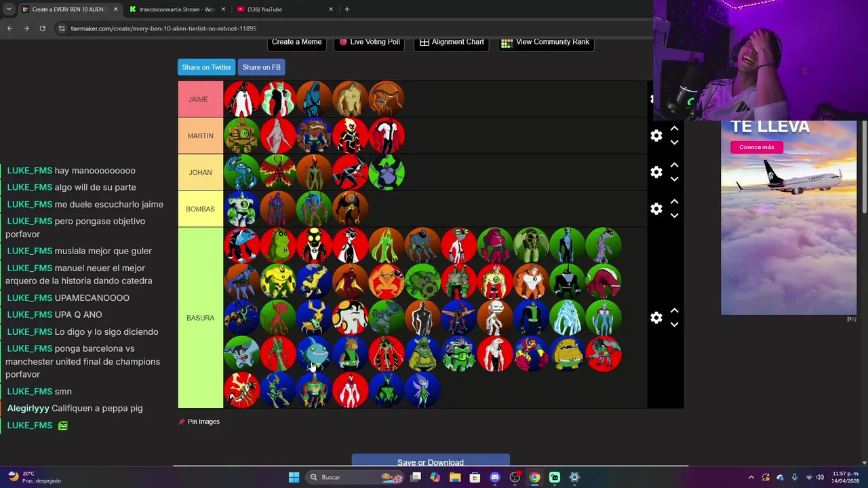
Task: Open settings gear for MARTIN tier
Action: 656,136
